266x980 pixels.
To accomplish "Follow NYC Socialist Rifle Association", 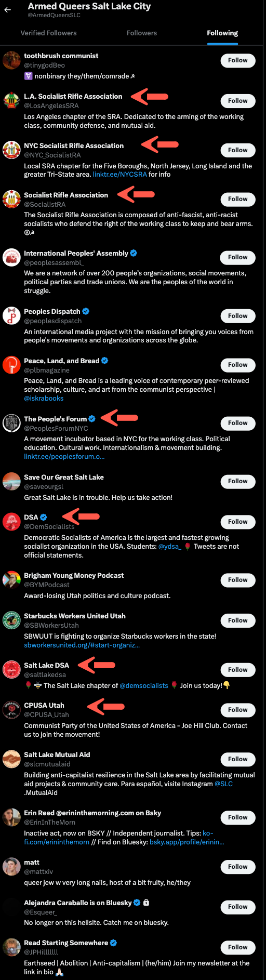I will [x=238, y=150].
